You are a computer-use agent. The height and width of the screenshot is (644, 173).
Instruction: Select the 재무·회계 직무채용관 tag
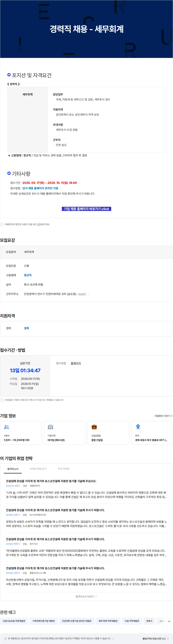pos(108,621)
